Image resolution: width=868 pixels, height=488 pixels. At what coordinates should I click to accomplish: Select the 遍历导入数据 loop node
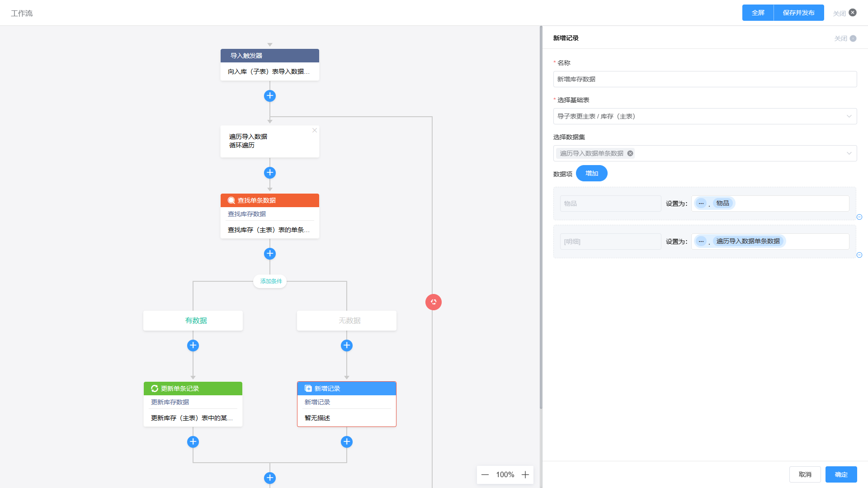click(x=270, y=142)
